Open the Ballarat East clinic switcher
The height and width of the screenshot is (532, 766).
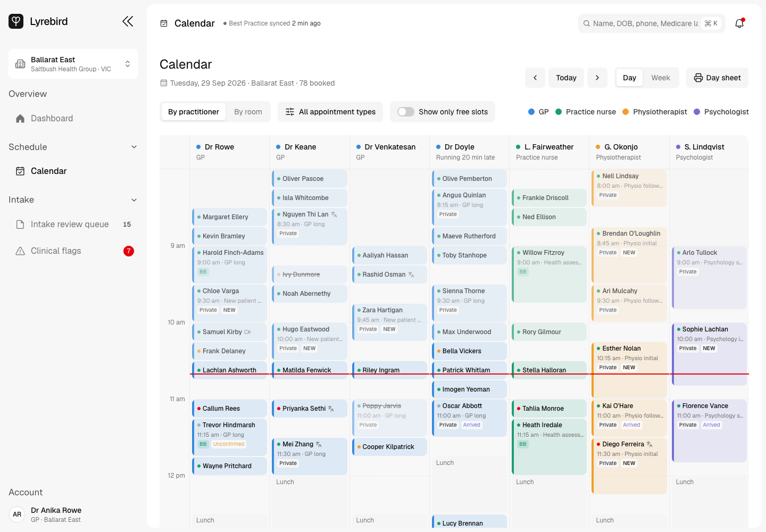point(73,64)
